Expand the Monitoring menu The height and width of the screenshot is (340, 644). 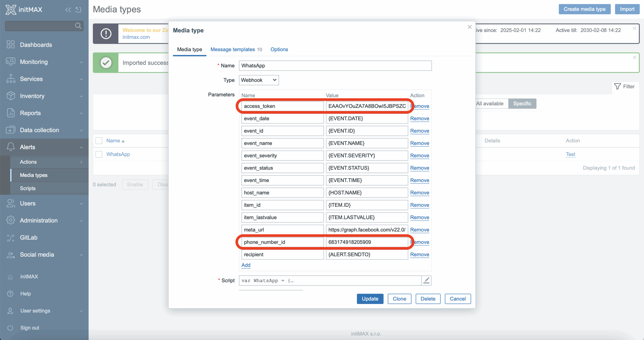point(81,62)
